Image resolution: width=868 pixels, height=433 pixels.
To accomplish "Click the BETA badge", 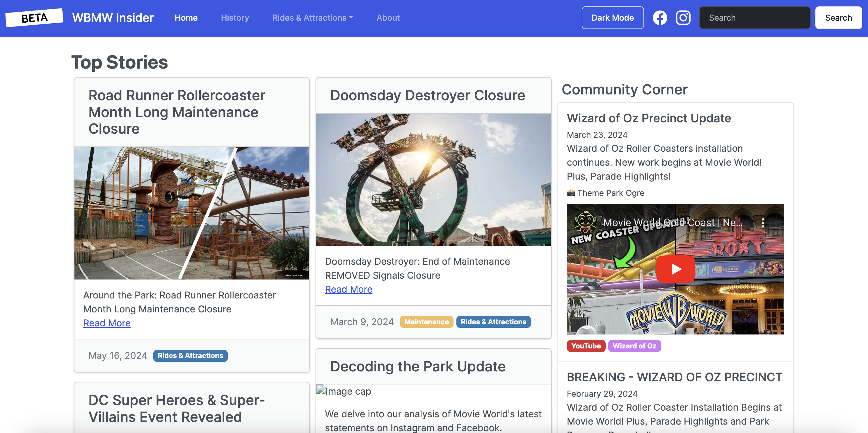I will [x=34, y=17].
